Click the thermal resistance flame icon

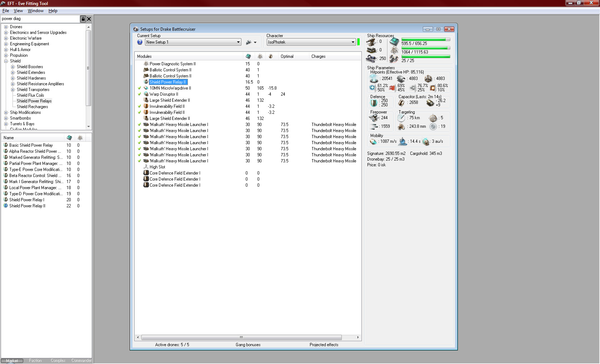(392, 87)
